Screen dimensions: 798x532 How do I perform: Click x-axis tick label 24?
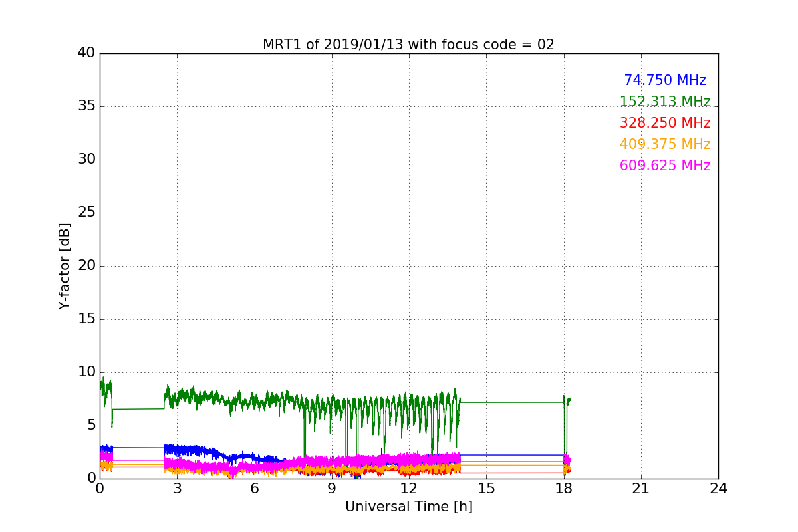[x=718, y=489]
